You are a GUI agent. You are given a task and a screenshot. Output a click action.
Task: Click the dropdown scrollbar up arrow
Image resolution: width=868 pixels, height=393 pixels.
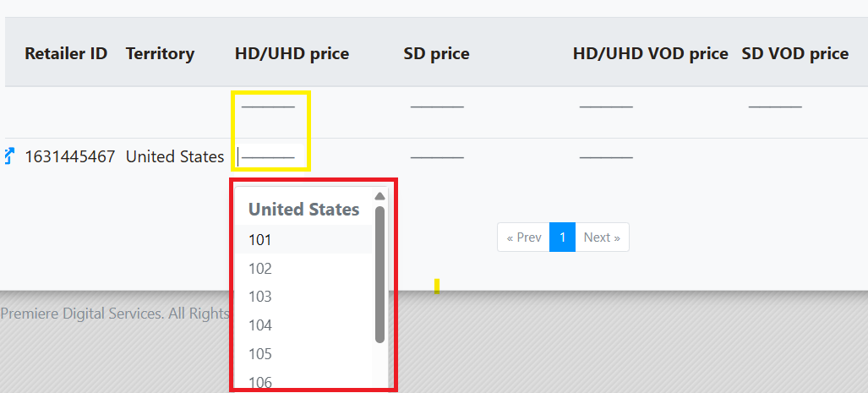pyautogui.click(x=379, y=196)
